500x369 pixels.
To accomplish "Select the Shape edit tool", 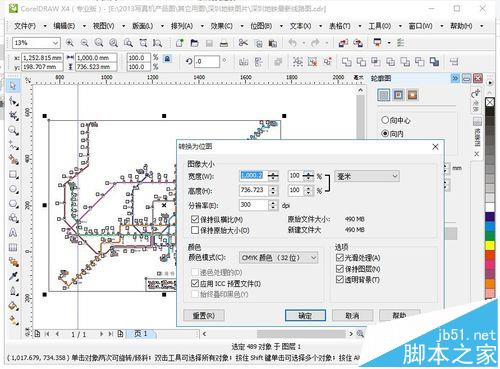I will (13, 101).
